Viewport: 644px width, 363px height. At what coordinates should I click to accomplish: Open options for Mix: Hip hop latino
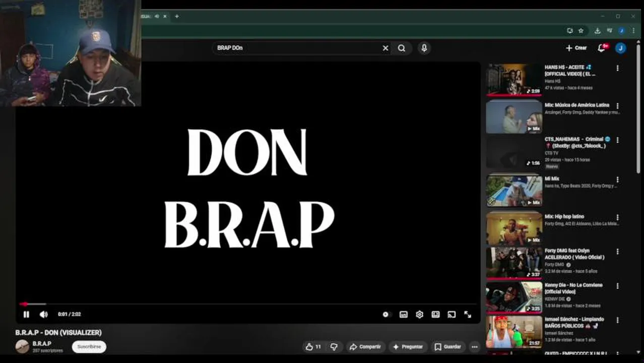pos(617,218)
